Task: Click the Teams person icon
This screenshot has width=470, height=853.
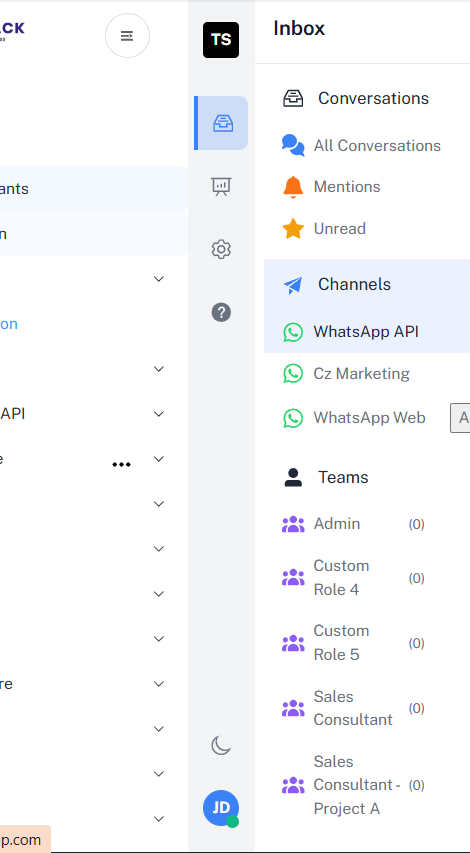Action: click(293, 477)
